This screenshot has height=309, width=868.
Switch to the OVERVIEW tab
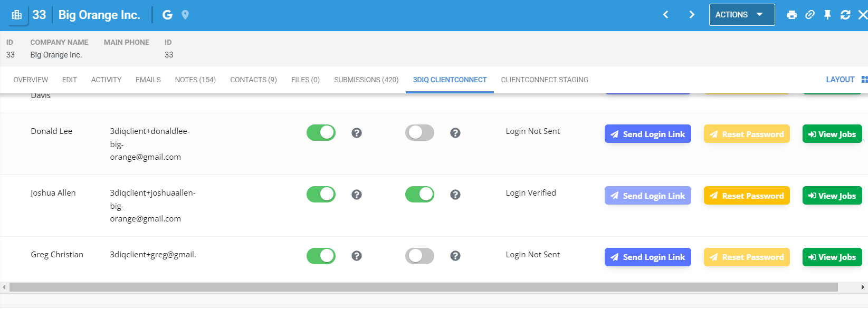[31, 80]
